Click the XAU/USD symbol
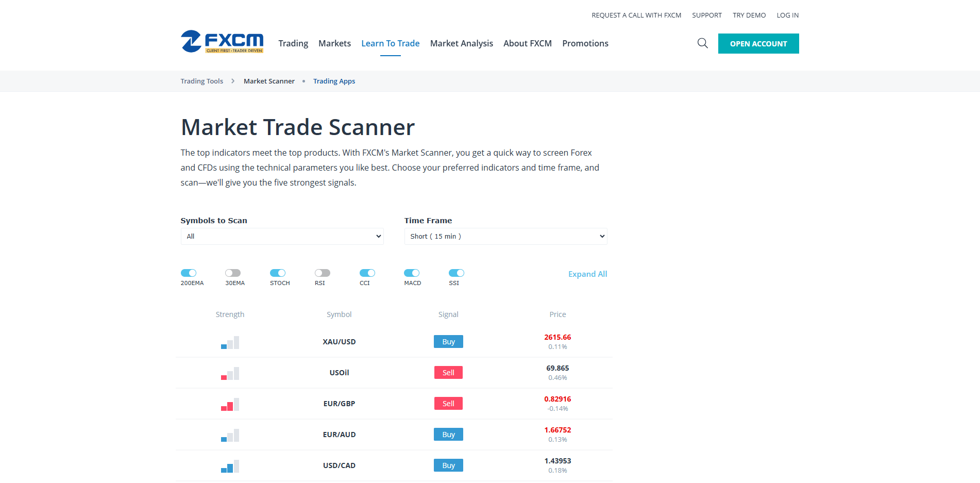This screenshot has width=980, height=483. [x=339, y=342]
